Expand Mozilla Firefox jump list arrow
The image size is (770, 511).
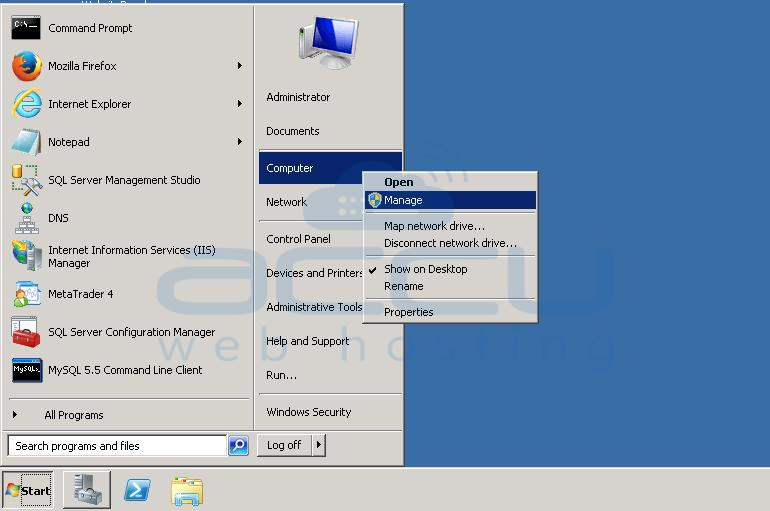pyautogui.click(x=240, y=65)
